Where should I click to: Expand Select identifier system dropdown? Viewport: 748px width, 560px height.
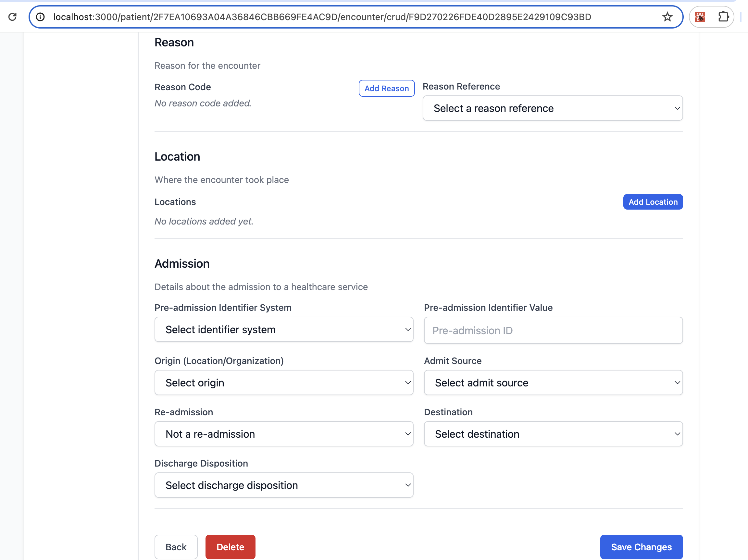click(284, 330)
